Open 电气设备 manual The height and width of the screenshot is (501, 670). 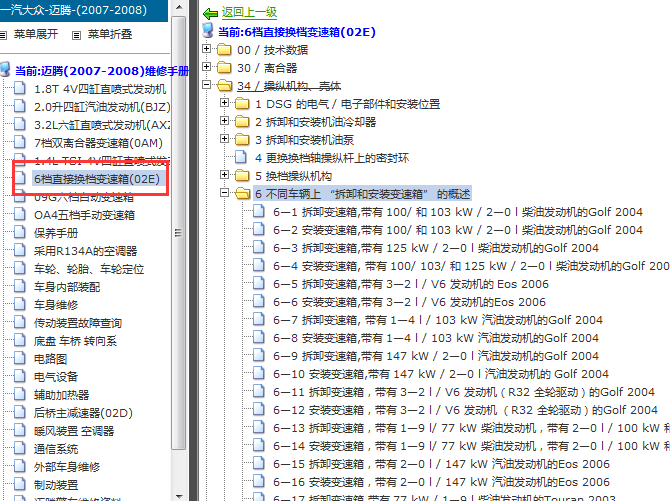(56, 377)
